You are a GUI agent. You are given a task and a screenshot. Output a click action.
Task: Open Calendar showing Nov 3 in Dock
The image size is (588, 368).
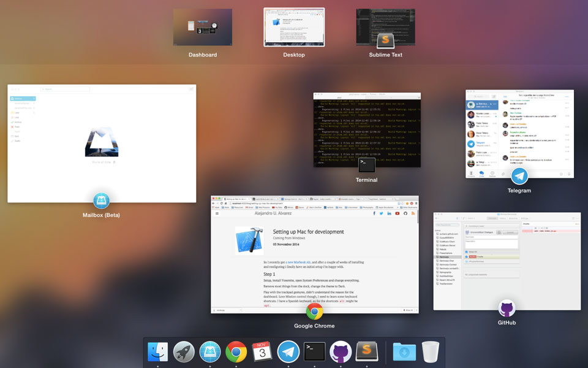[x=262, y=352]
